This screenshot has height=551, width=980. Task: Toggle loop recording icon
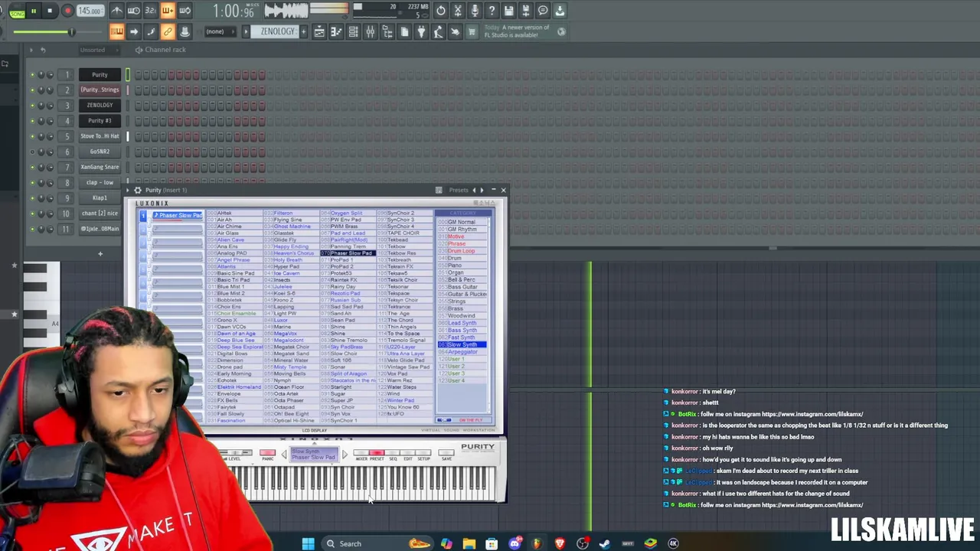(x=185, y=11)
